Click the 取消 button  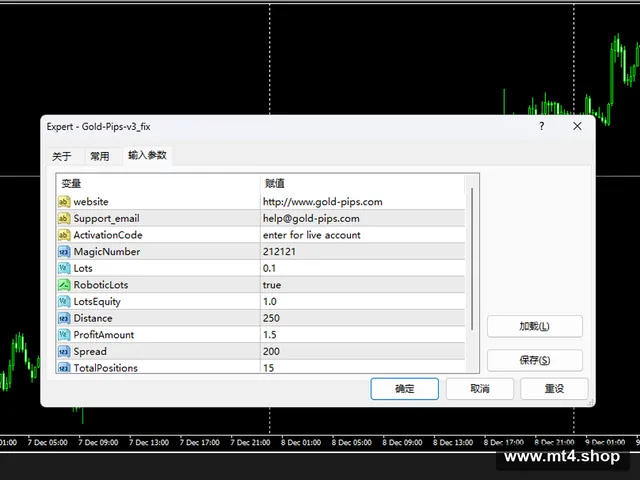point(480,389)
